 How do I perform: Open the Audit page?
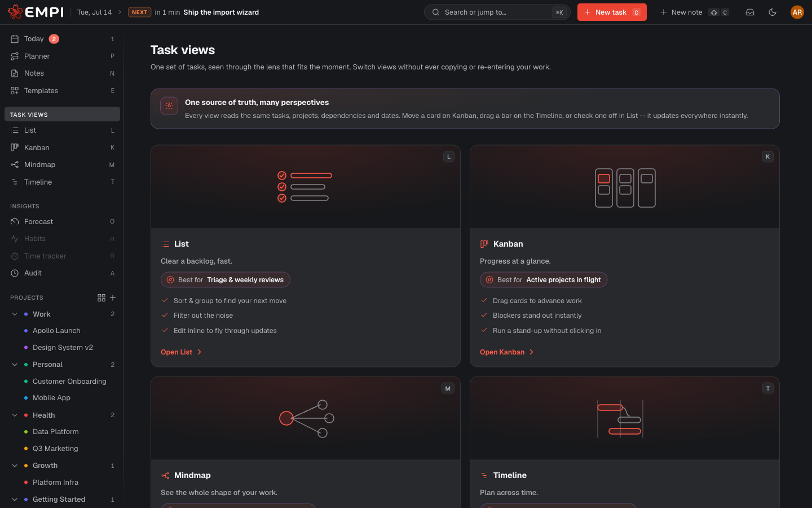[62, 273]
